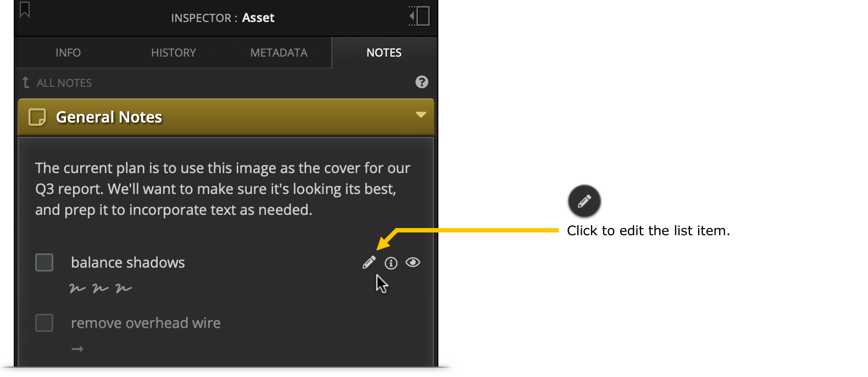Go back to ALL NOTES
Screen dimensions: 868x377
coord(57,83)
